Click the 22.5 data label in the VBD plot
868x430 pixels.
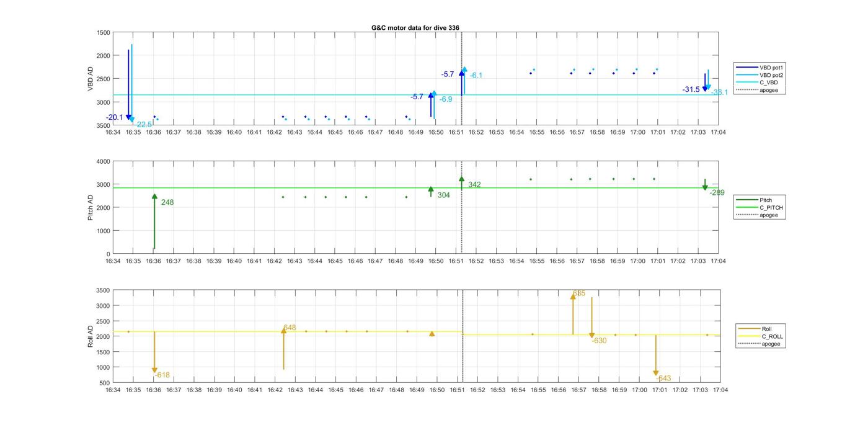(x=144, y=125)
